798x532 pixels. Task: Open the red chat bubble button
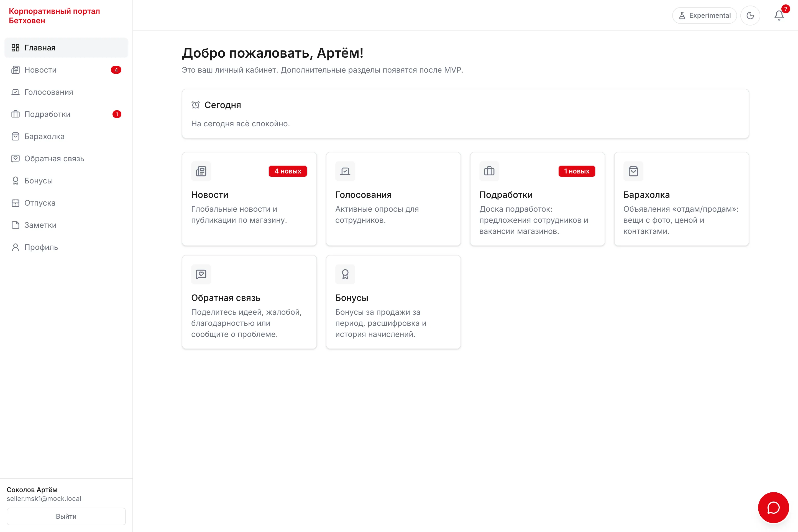tap(773, 508)
